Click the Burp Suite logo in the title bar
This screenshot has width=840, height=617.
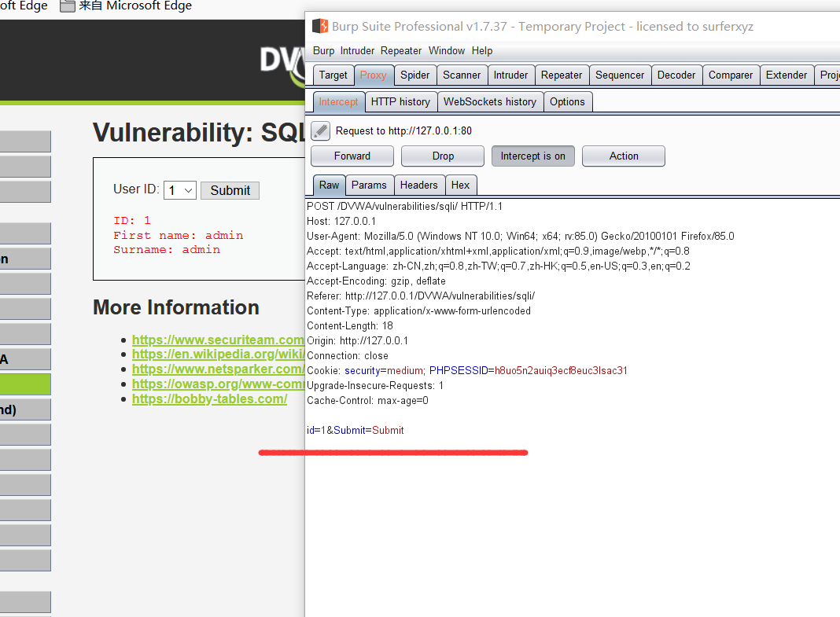tap(319, 26)
